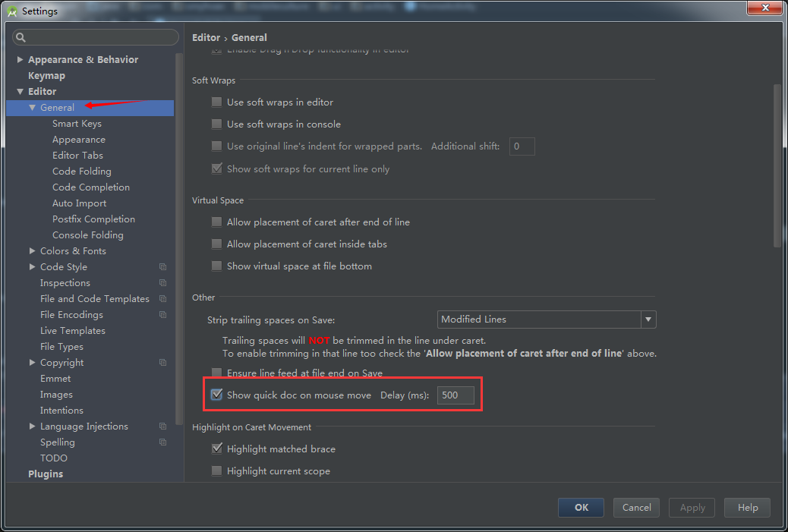The width and height of the screenshot is (788, 532).
Task: Close the Settings dialog
Action: click(x=765, y=8)
